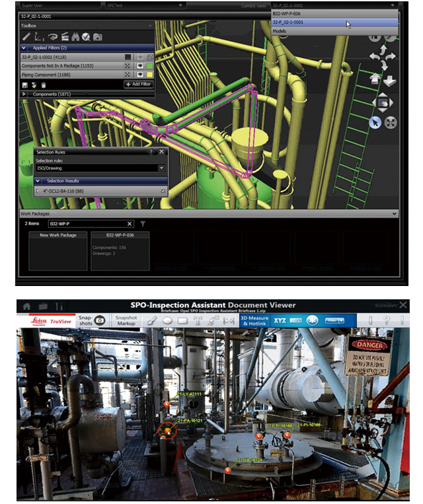Click the Add Filter button
The height and width of the screenshot is (504, 423).
pos(138,85)
